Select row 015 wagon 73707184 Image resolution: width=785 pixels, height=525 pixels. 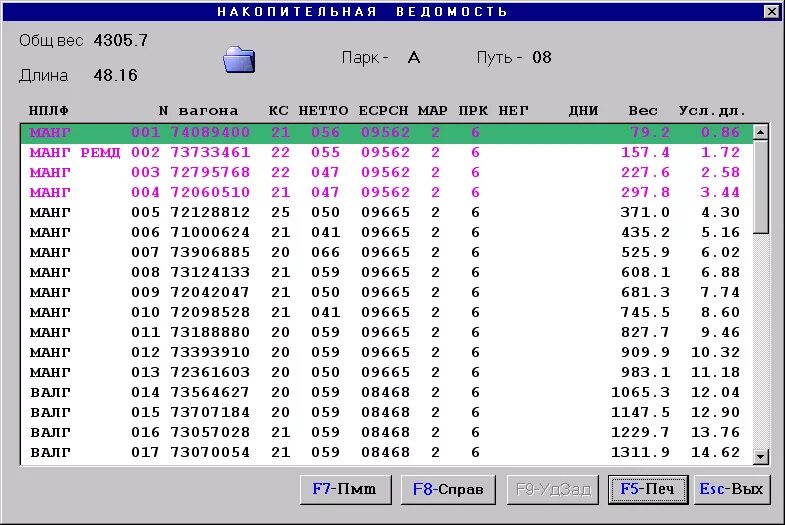pyautogui.click(x=386, y=413)
